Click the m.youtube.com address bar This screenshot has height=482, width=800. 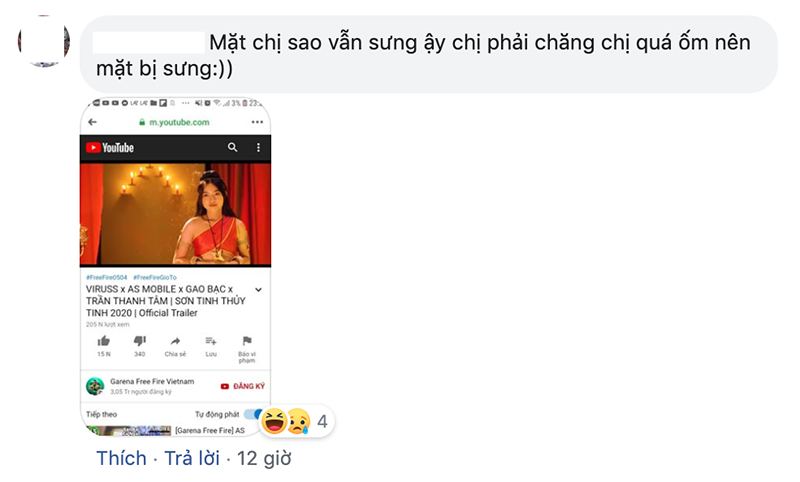pyautogui.click(x=174, y=122)
